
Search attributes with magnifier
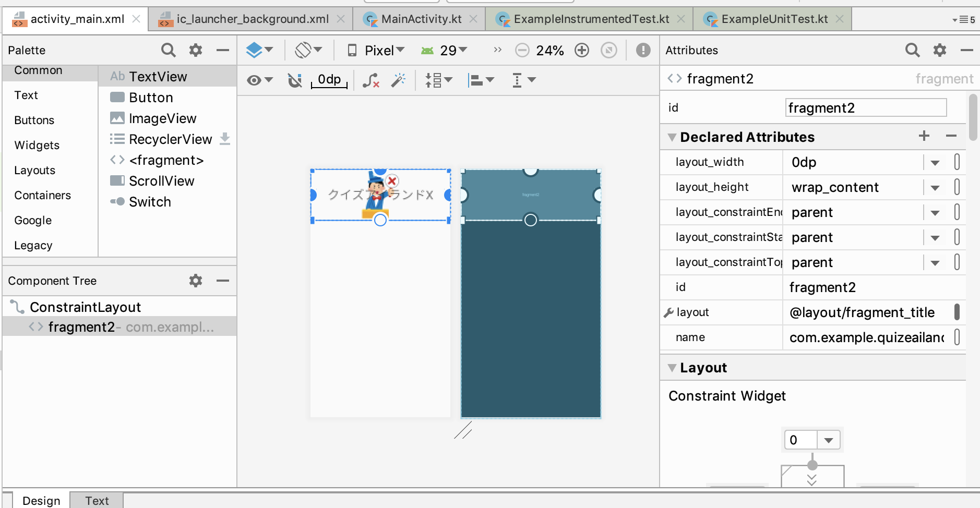coord(912,50)
